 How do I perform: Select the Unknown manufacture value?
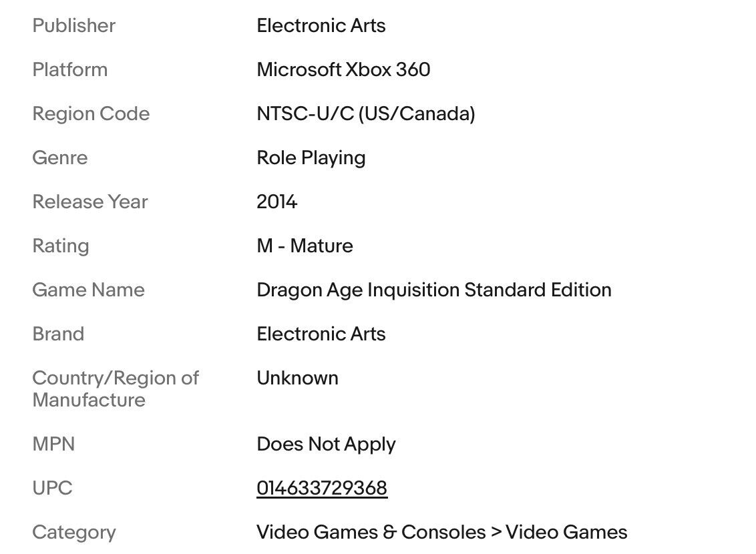coord(297,378)
